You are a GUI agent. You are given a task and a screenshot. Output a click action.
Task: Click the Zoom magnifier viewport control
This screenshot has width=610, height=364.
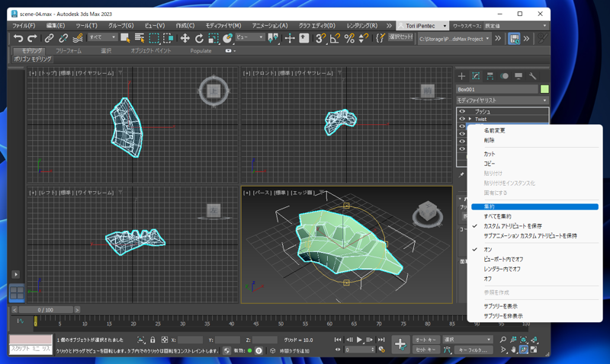pyautogui.click(x=503, y=340)
